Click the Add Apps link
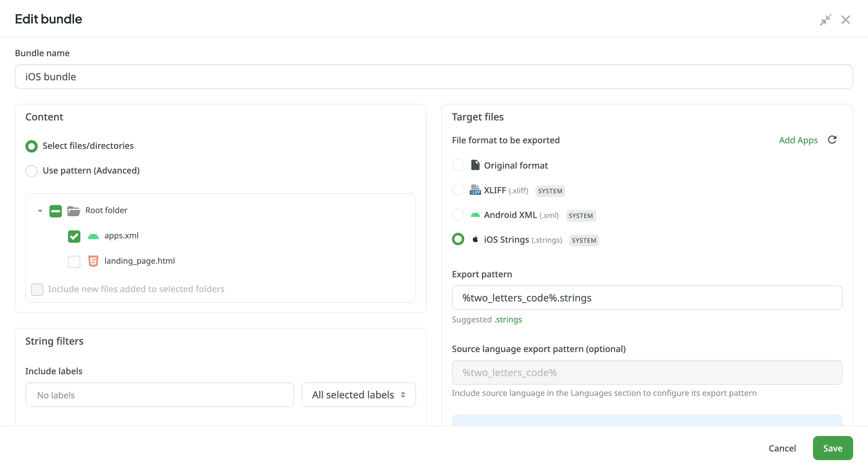This screenshot has height=470, width=868. click(x=798, y=140)
